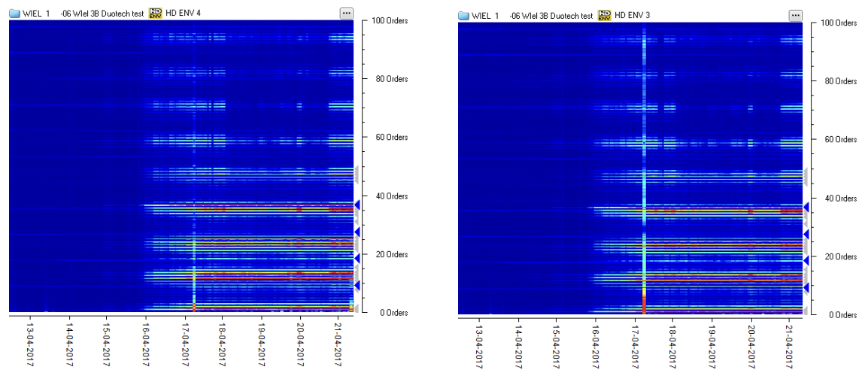Click the folder icon in right panel header
This screenshot has width=868, height=373.
coord(463,16)
